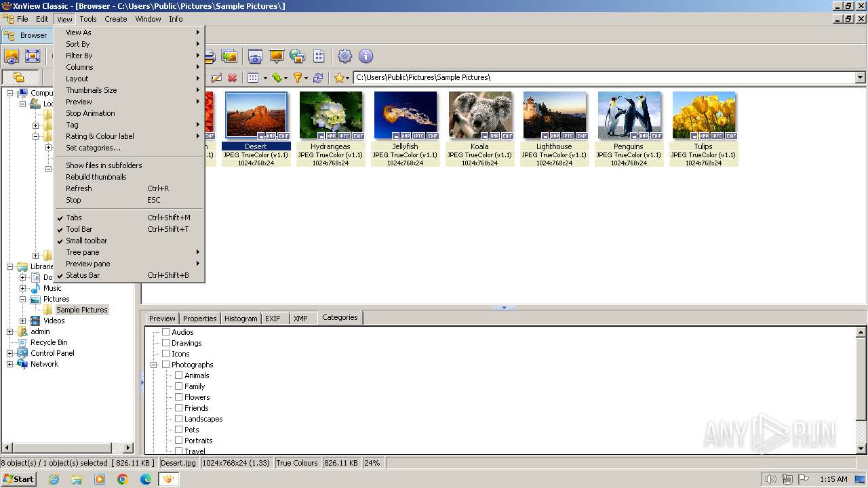Click the thumbnail view mode grid icon
Image resolution: width=868 pixels, height=488 pixels.
(253, 78)
